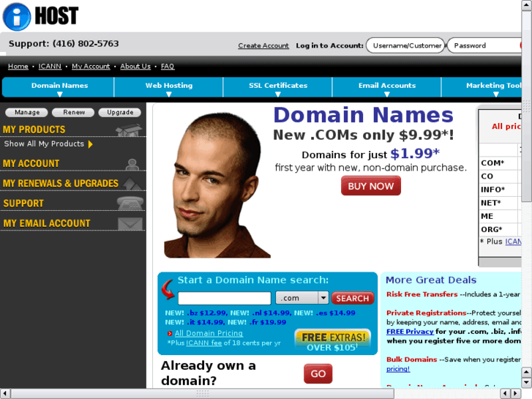Focus the domain name search box
Screen dimensions: 532x399
pos(224,298)
